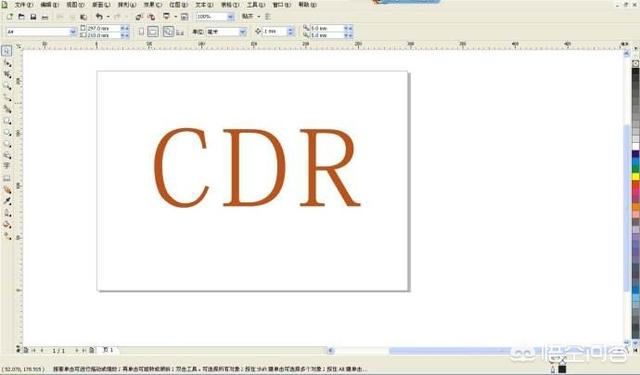Open the 100% zoom level dropdown
Viewport: 640px width, 375px height.
click(x=231, y=17)
